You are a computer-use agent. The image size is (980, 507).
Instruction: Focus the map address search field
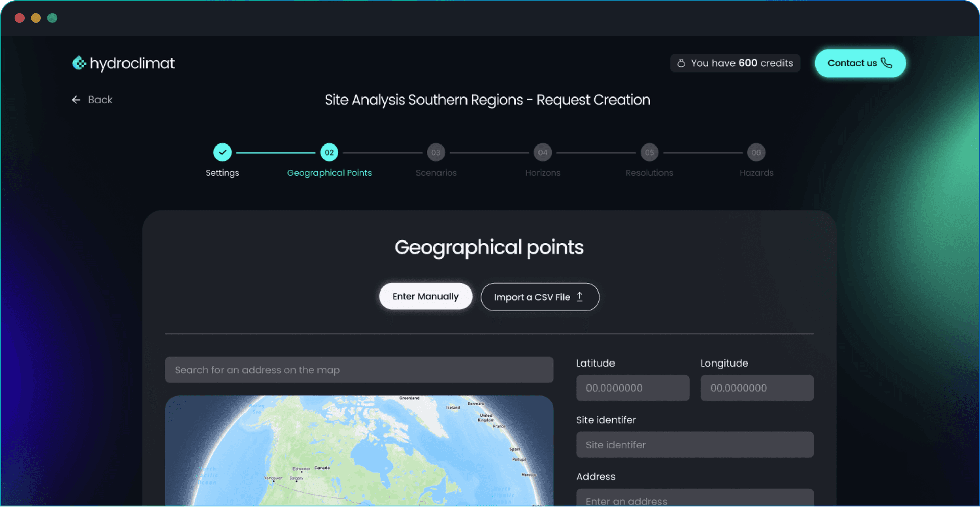click(x=359, y=370)
